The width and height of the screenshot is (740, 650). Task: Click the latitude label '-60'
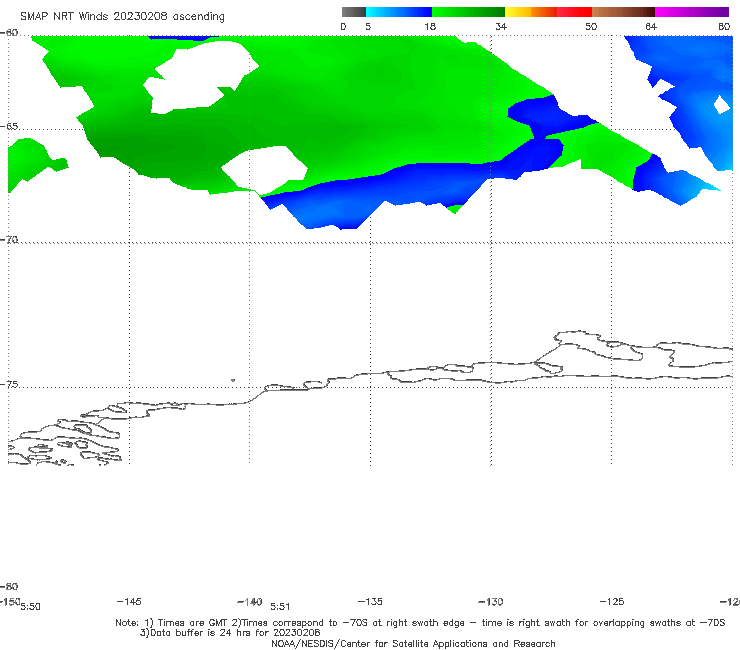(x=9, y=33)
